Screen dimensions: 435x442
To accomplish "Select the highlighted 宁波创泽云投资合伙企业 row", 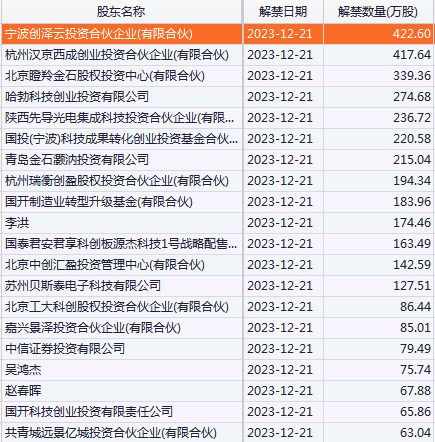I will [217, 34].
